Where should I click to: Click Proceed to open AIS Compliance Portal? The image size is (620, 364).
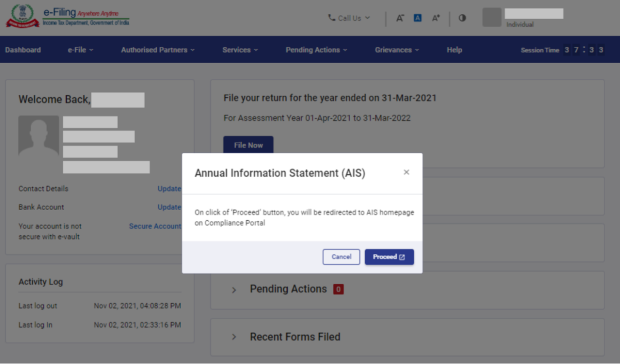[x=389, y=257]
